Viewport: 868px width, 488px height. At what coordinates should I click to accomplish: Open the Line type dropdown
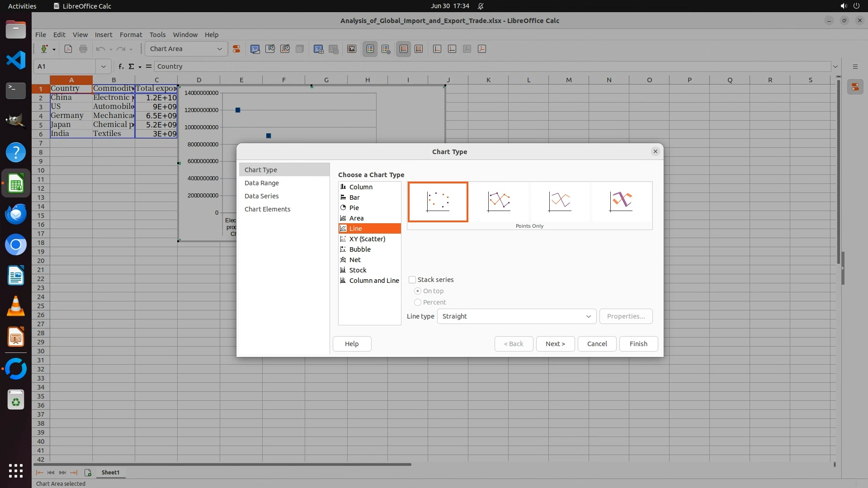point(516,316)
